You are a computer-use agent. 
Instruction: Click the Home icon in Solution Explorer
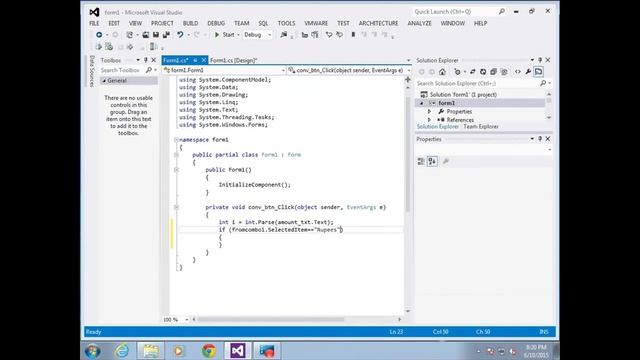[x=442, y=72]
